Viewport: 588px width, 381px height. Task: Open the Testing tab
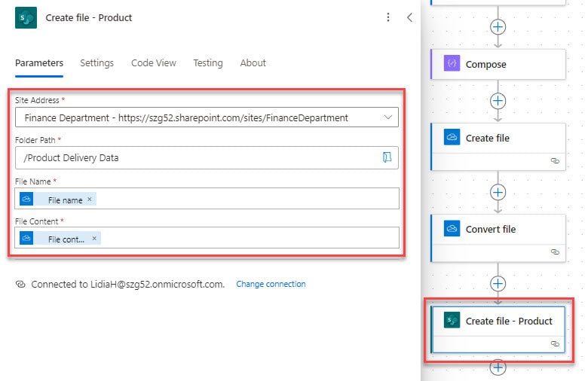coord(208,63)
